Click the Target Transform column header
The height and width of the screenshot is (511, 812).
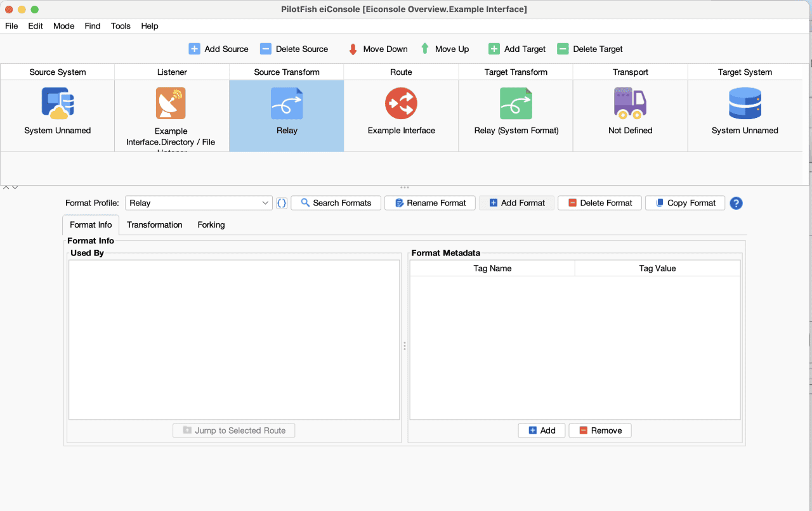(516, 72)
